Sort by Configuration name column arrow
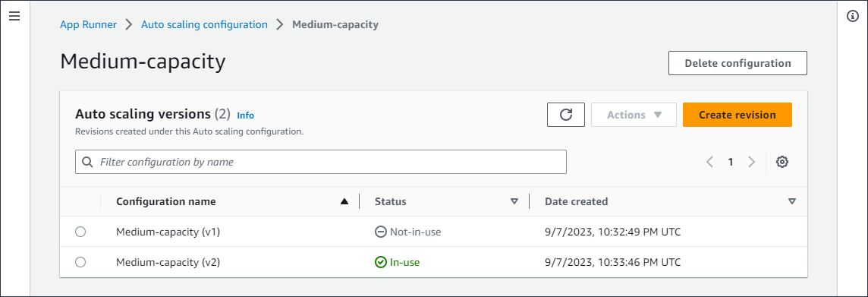This screenshot has width=868, height=297. (x=344, y=202)
